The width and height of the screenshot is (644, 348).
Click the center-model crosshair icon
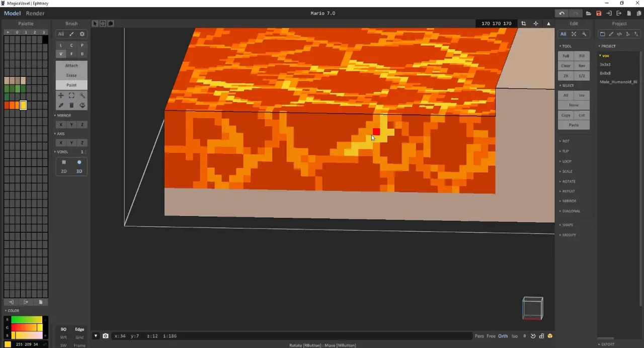pos(536,24)
